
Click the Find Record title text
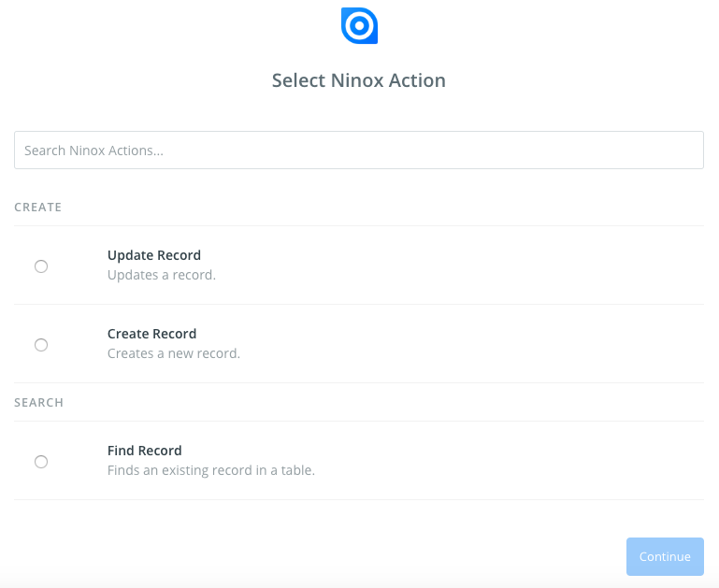144,451
